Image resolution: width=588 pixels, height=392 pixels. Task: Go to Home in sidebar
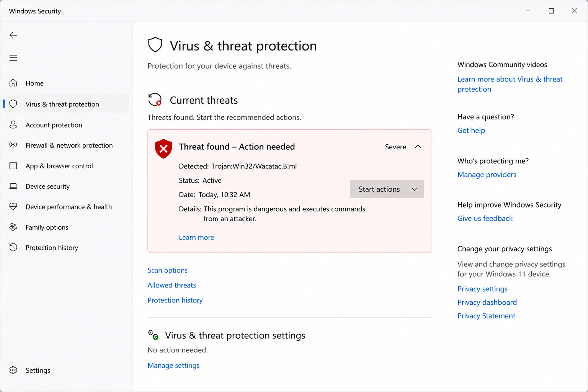click(x=67, y=83)
